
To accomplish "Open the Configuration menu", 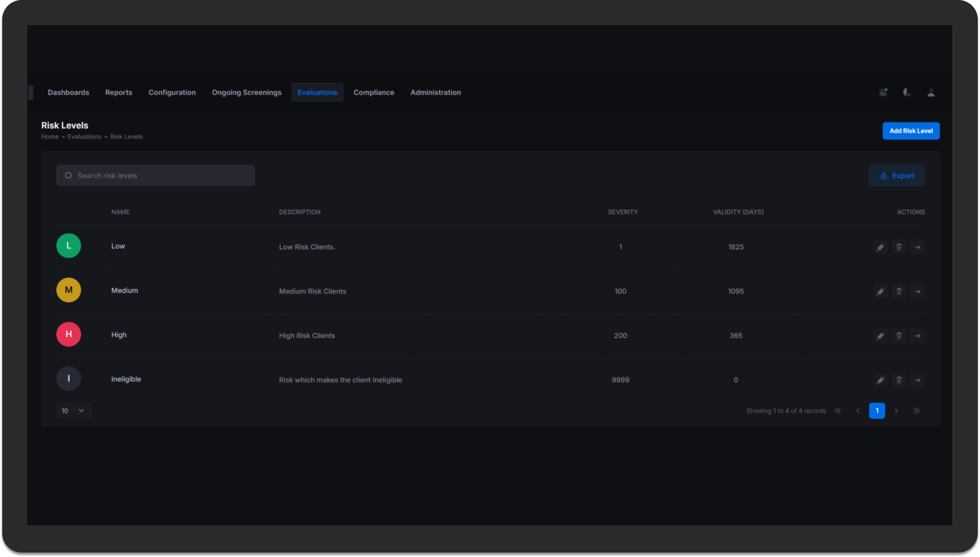I will [172, 92].
